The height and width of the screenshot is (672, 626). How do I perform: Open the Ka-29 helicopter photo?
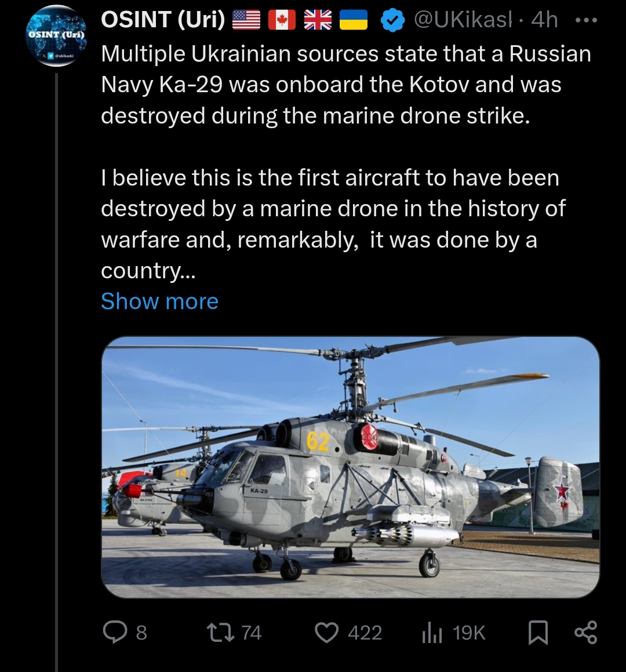350,467
